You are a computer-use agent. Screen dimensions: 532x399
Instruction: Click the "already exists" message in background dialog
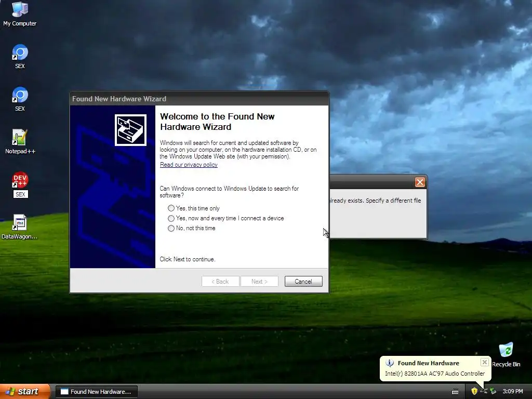[376, 201]
